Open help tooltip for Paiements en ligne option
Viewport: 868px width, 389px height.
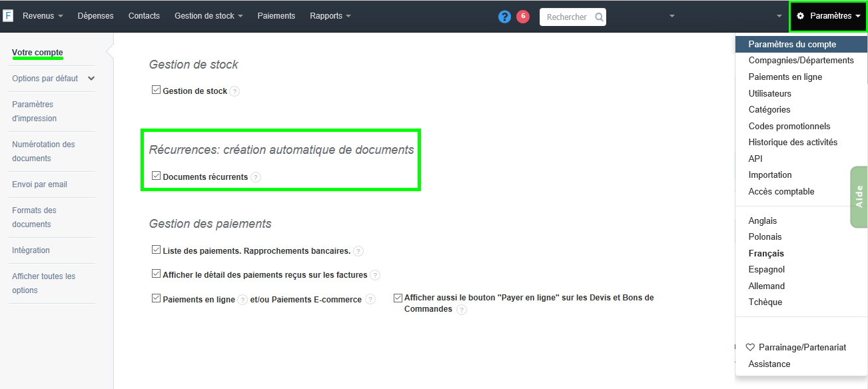pyautogui.click(x=241, y=299)
